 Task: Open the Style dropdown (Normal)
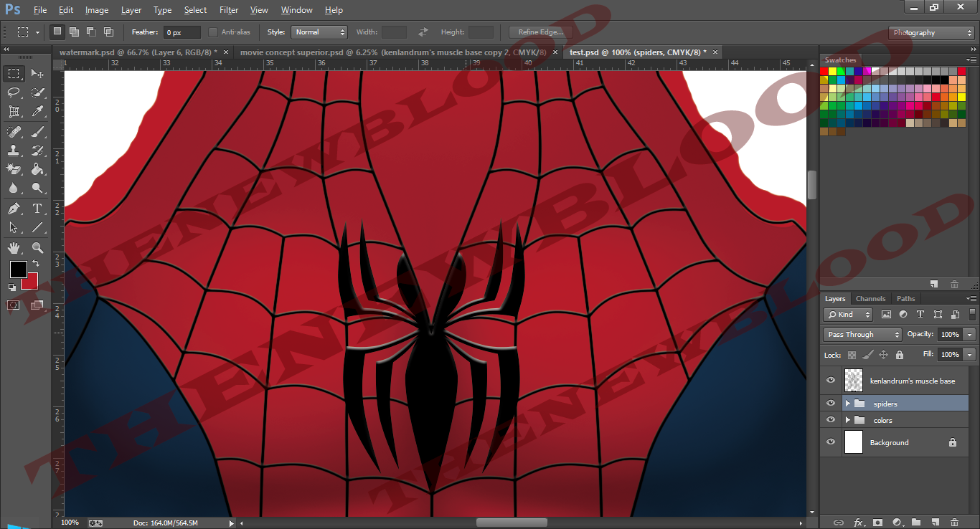click(319, 32)
